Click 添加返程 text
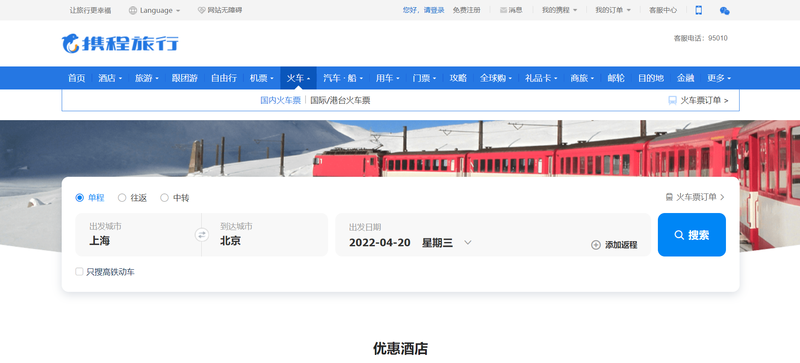800x363 pixels. [621, 245]
